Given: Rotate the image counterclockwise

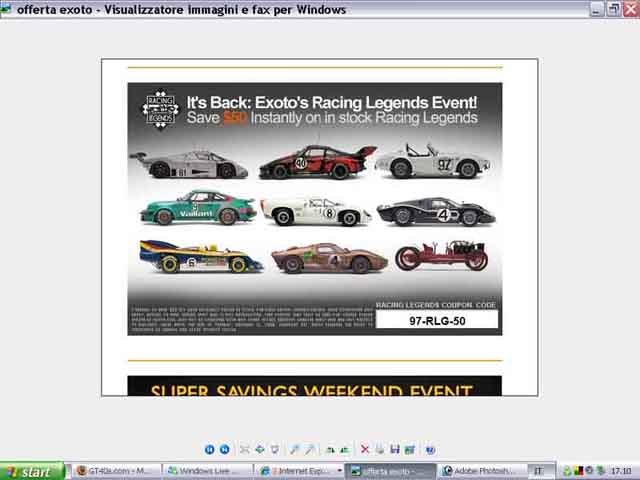Looking at the screenshot, I should click(x=345, y=449).
